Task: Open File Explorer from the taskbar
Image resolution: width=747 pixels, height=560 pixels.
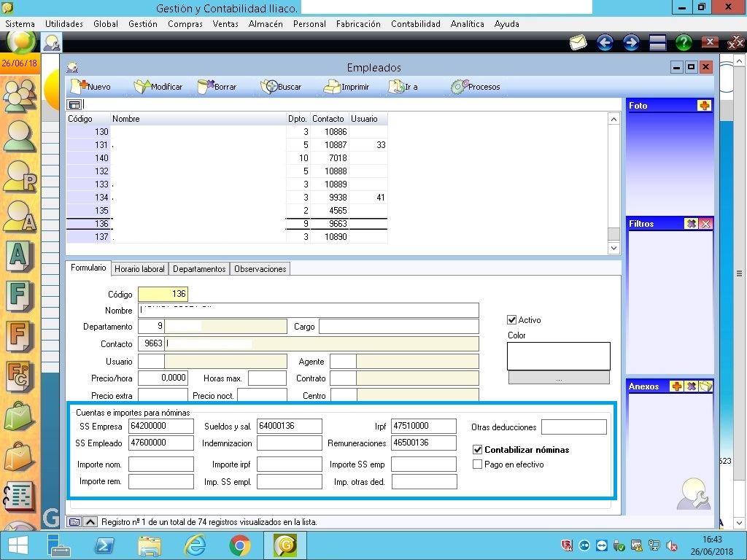Action: [149, 545]
